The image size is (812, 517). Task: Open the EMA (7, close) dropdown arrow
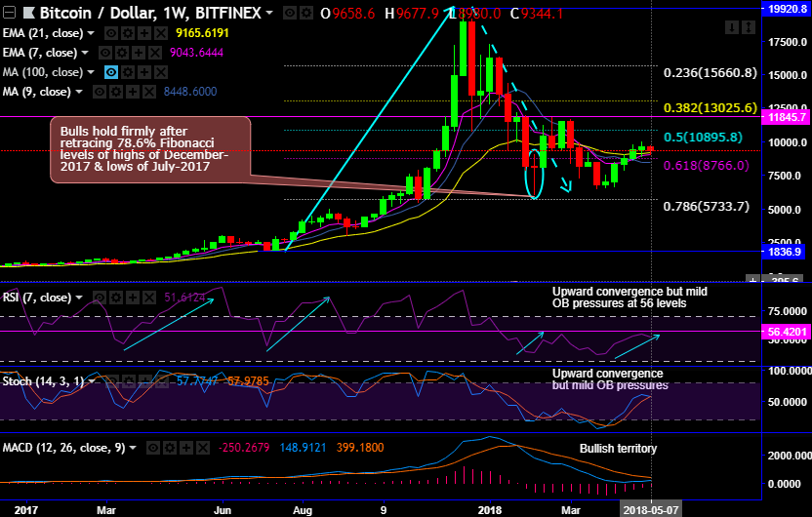(85, 53)
